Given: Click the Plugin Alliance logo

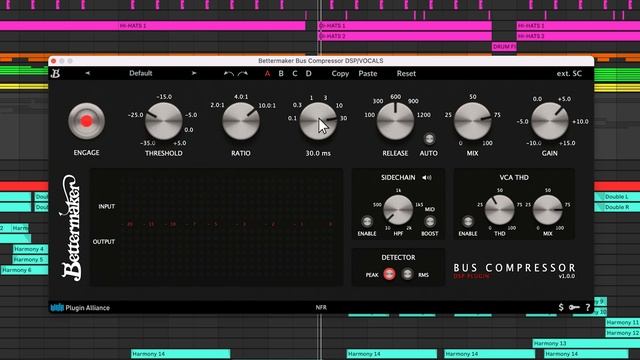Looking at the screenshot, I should 80,308.
